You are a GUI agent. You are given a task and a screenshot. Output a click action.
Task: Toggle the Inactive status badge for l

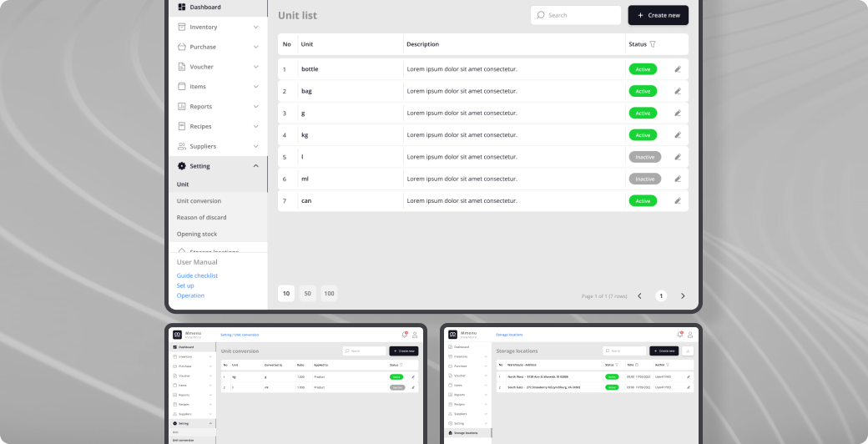644,157
